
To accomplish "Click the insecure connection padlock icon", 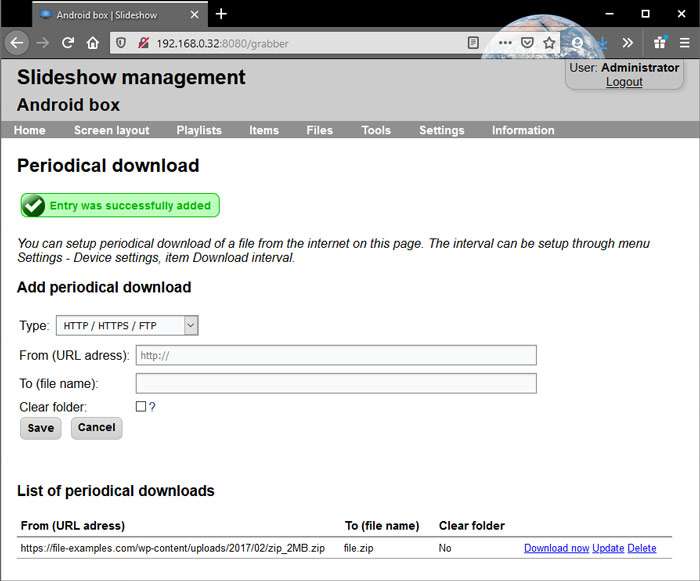I will click(144, 43).
